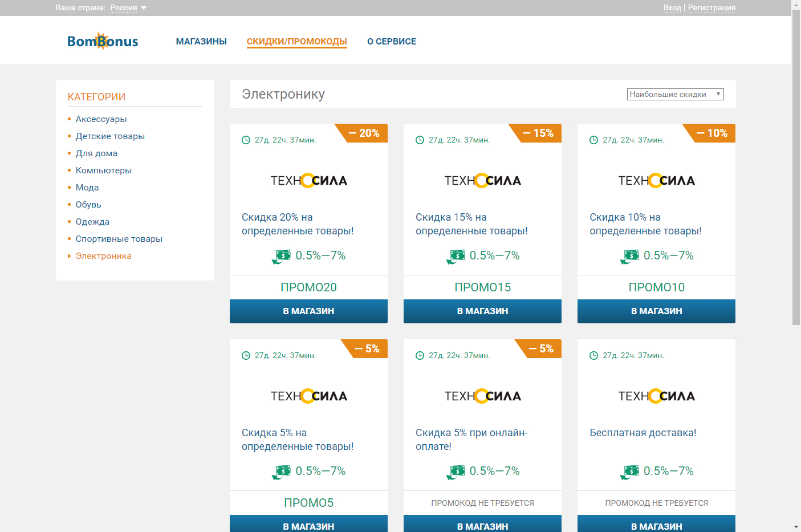
Task: Click the Техносила logo on the 15% discount card
Action: tap(483, 181)
